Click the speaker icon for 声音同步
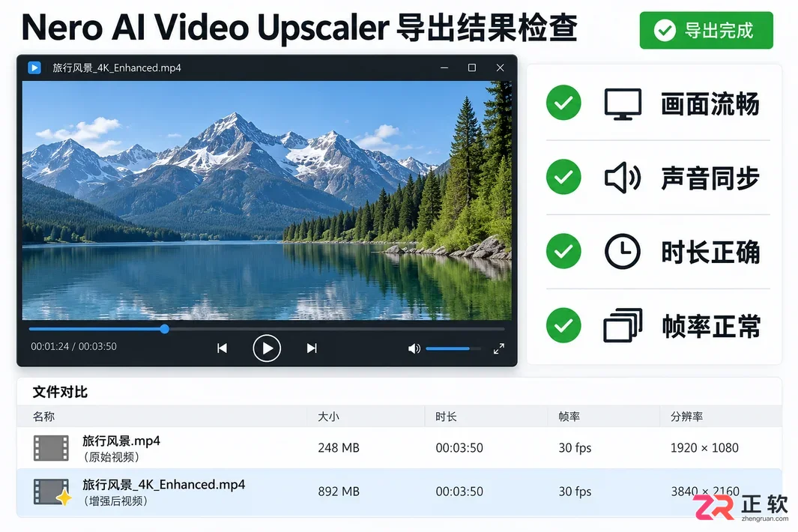This screenshot has width=798, height=532. coord(623,178)
